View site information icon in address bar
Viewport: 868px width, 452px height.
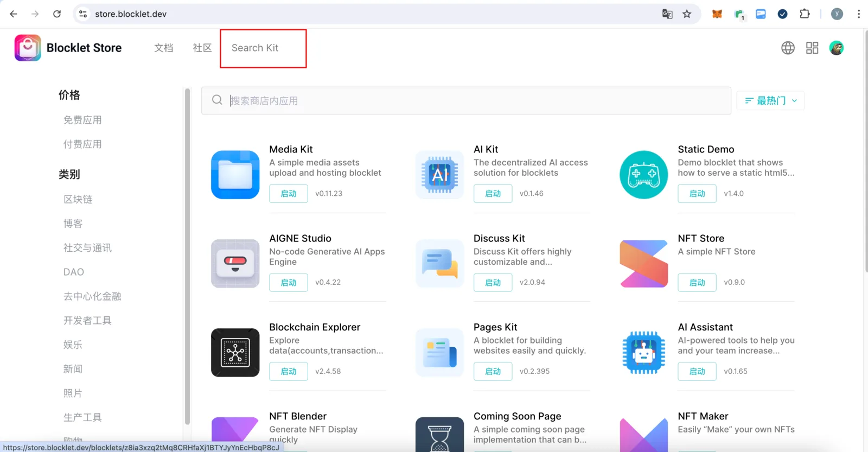pos(83,14)
